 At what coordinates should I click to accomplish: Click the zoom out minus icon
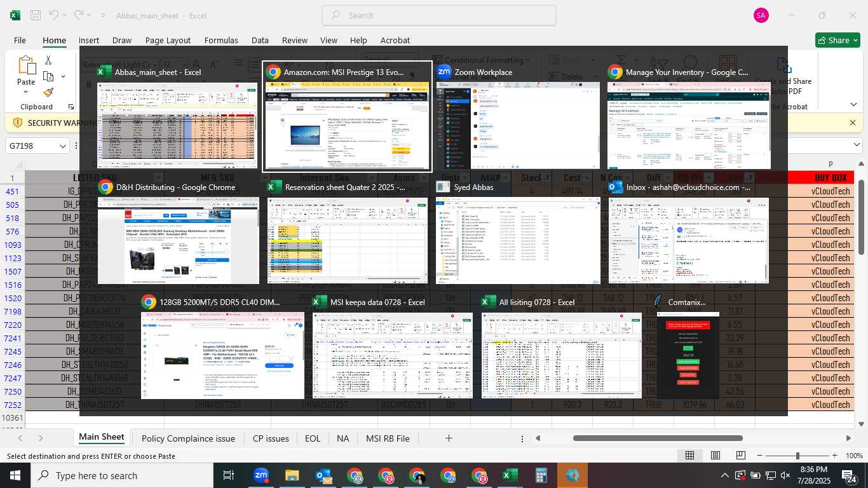[760, 456]
